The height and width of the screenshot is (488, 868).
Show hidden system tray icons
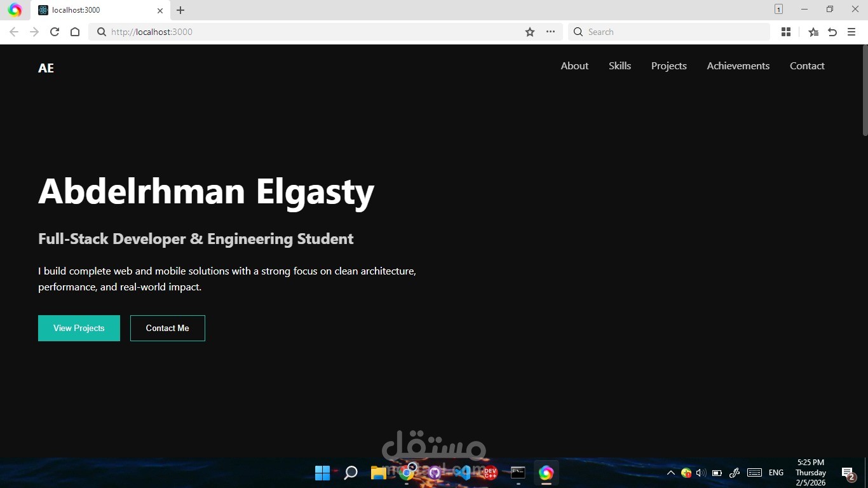point(670,473)
